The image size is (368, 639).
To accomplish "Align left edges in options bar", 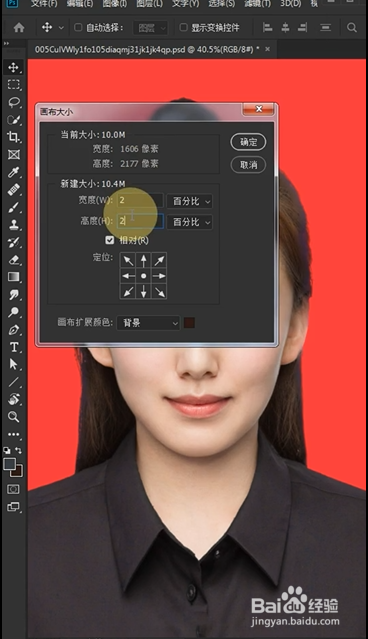I will 267,28.
